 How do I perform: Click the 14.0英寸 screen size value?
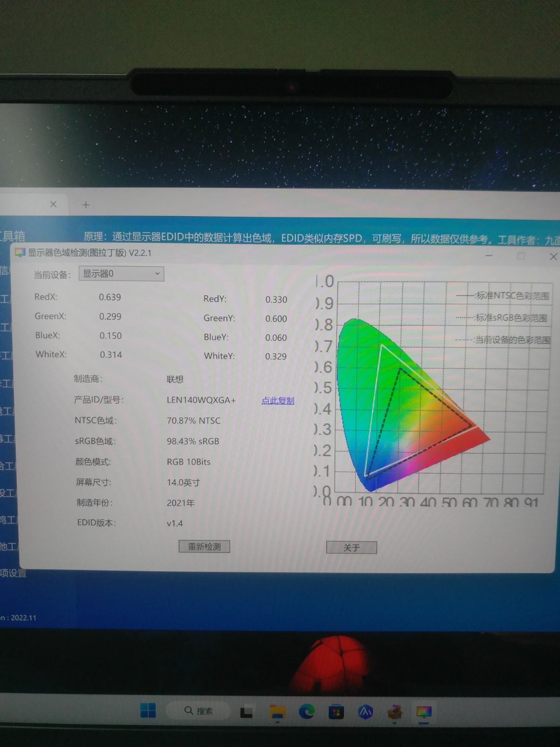pyautogui.click(x=183, y=482)
